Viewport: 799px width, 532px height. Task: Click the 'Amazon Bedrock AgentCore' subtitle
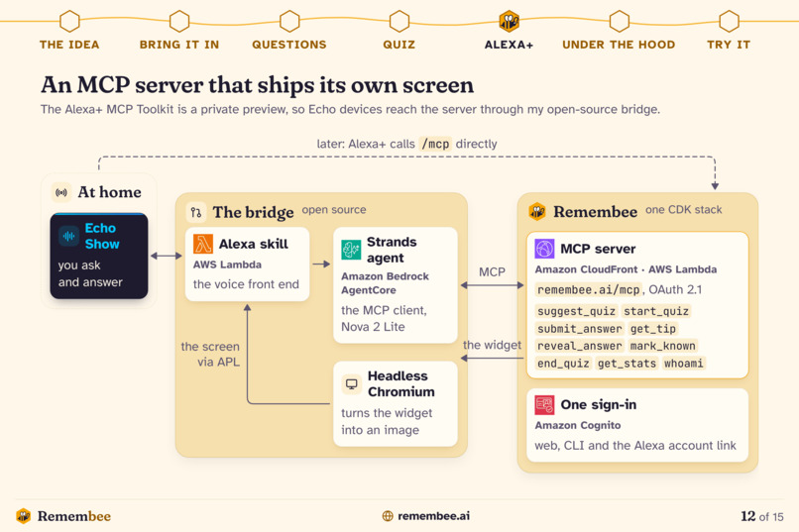pos(385,283)
